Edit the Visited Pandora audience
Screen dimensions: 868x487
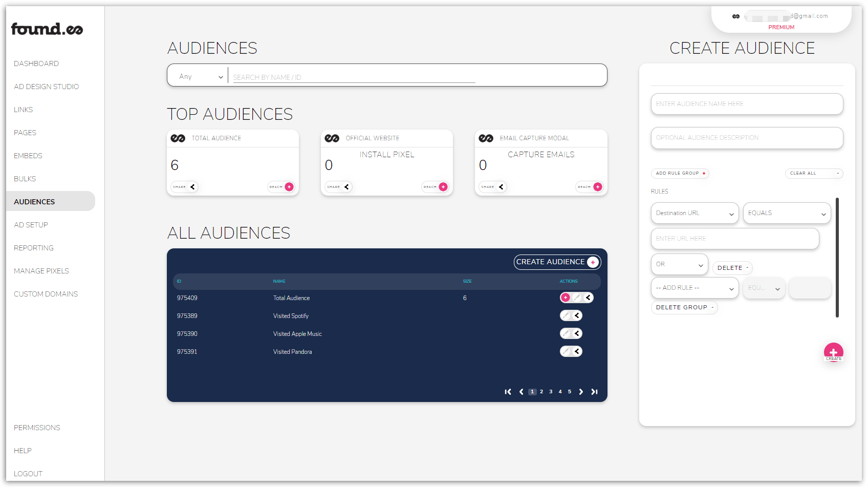coord(566,351)
